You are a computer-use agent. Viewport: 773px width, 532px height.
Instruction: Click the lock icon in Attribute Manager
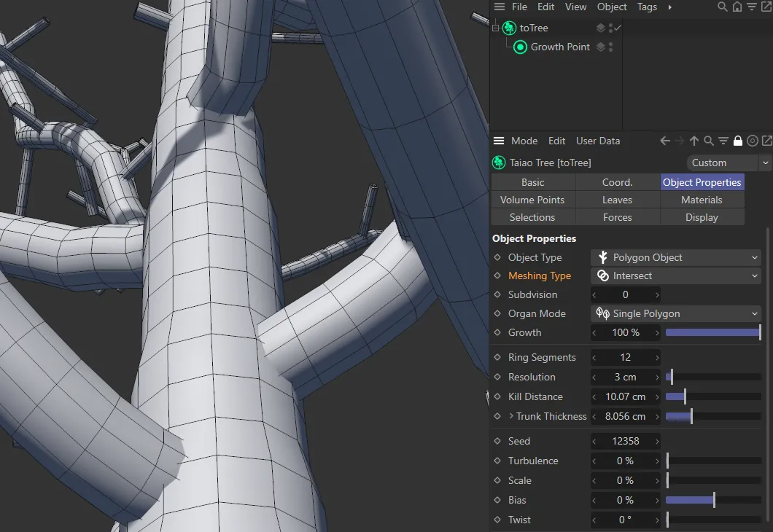(x=738, y=141)
